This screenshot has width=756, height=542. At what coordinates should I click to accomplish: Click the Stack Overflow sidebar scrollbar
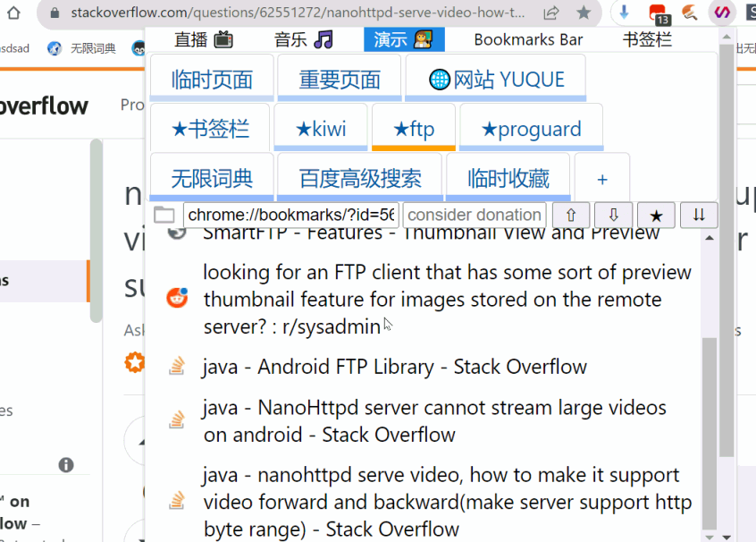pyautogui.click(x=97, y=231)
